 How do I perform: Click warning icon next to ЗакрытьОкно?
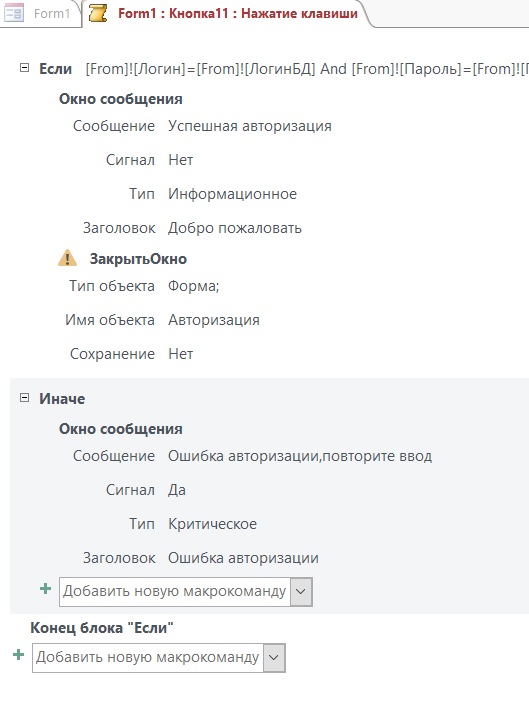tap(68, 258)
